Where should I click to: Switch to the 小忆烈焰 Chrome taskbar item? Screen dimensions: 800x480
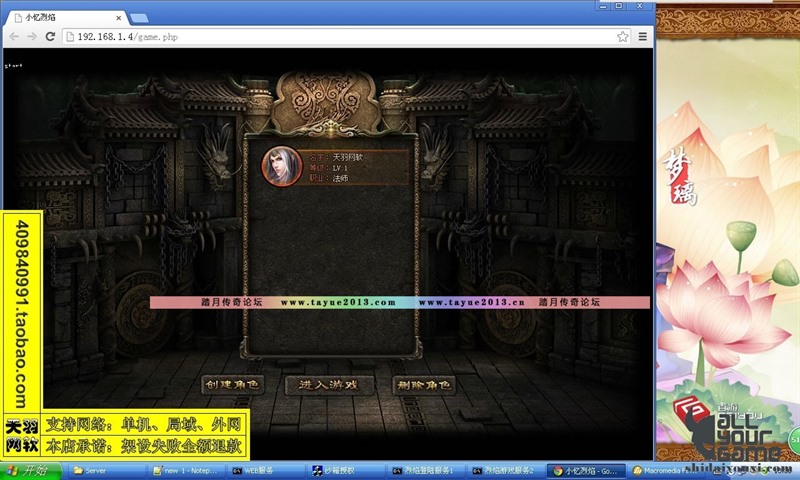click(x=586, y=470)
